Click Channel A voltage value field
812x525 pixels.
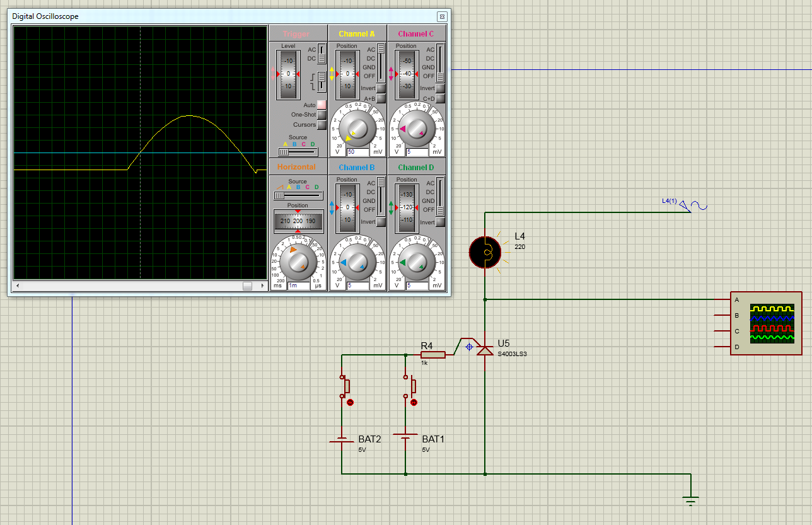pyautogui.click(x=357, y=152)
